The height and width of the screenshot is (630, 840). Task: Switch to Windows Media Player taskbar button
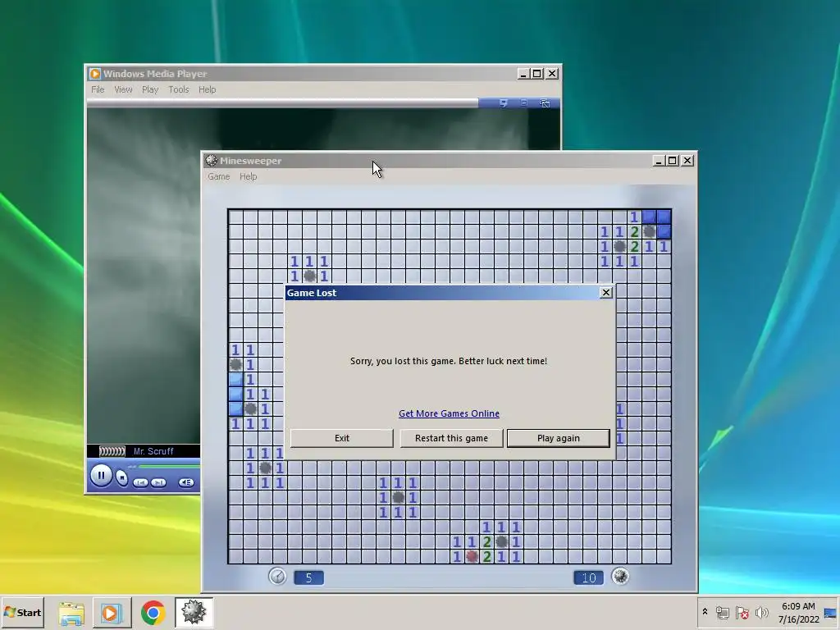pos(112,613)
